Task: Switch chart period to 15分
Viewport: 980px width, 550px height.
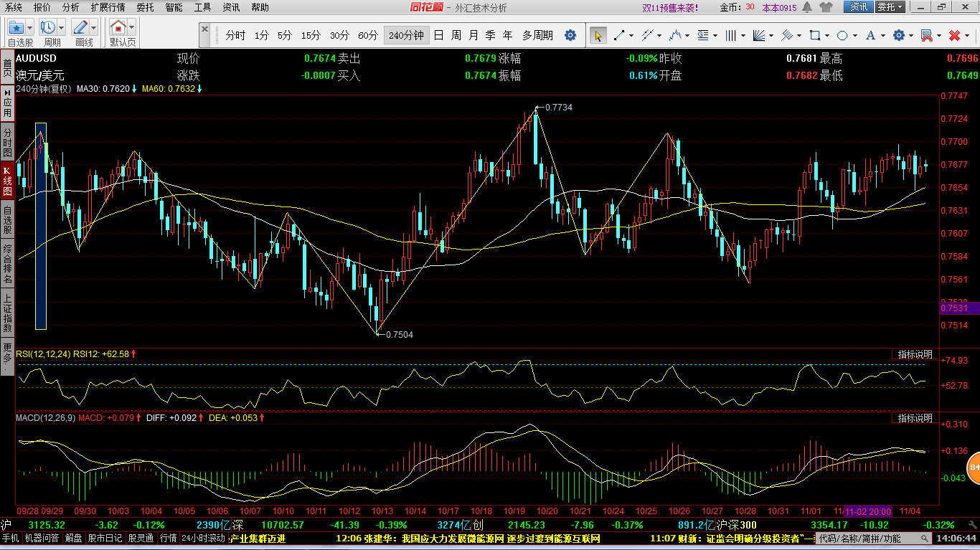Action: [311, 35]
